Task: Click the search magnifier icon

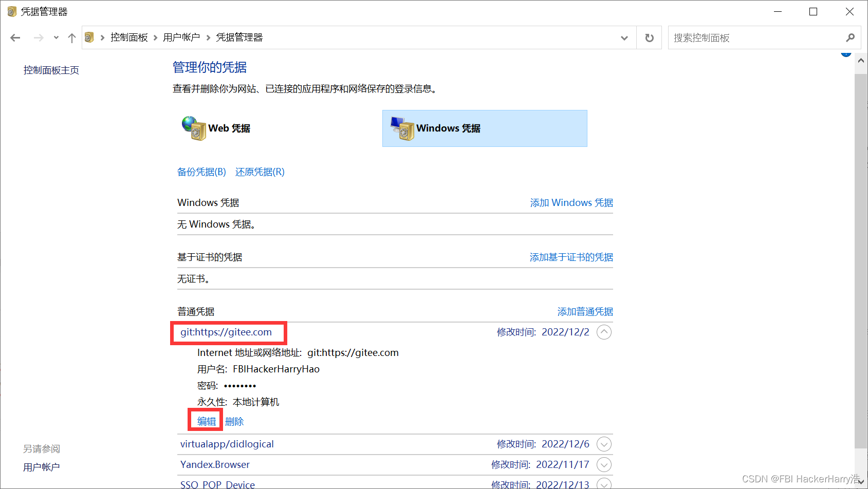Action: tap(851, 37)
